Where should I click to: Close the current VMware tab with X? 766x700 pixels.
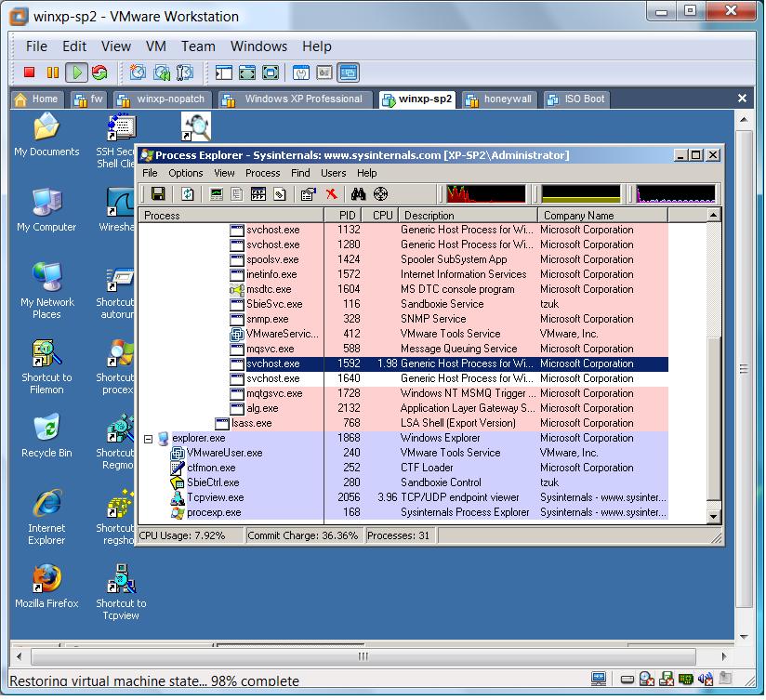pyautogui.click(x=742, y=99)
